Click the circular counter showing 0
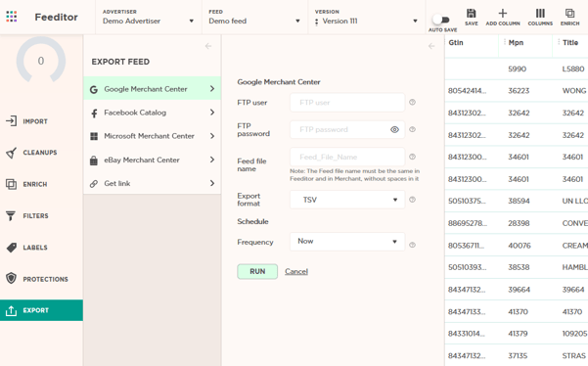This screenshot has width=588, height=366. click(41, 60)
